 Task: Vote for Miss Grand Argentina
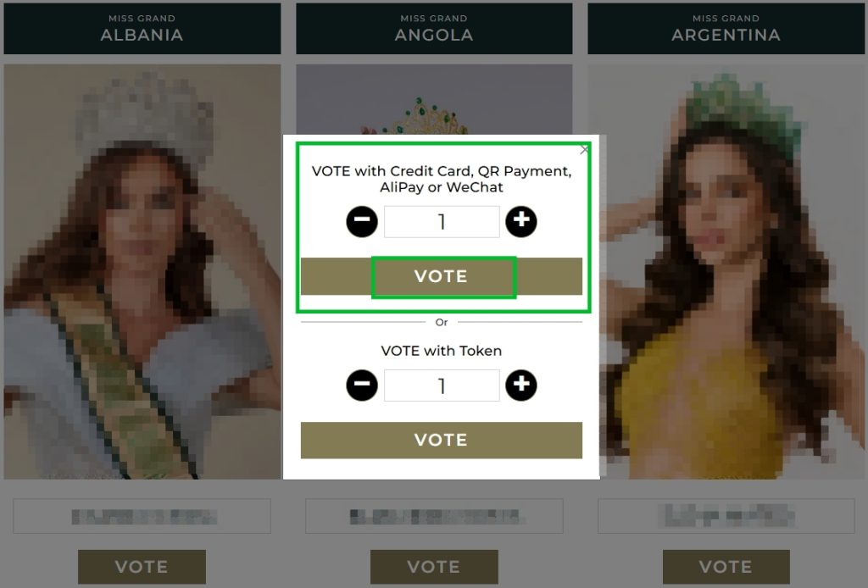726,567
